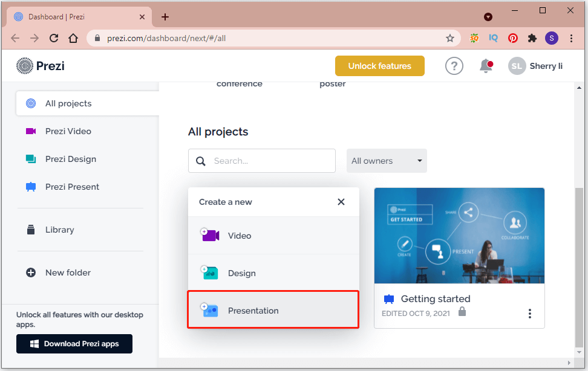This screenshot has width=588, height=371.
Task: Click the browser back arrow
Action: coord(15,38)
